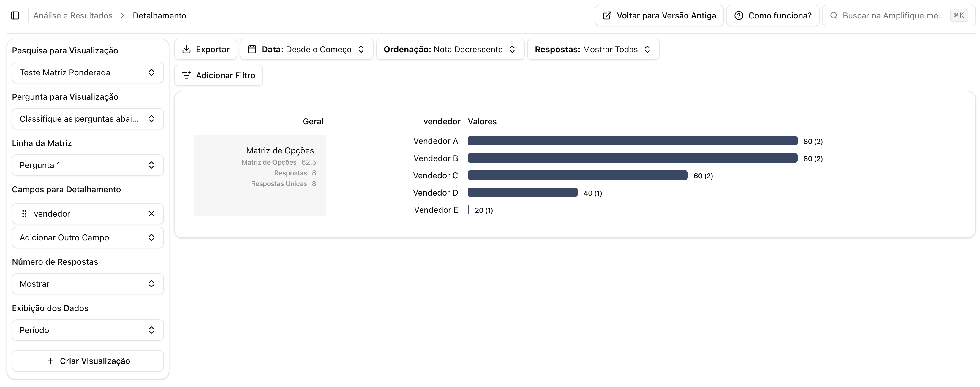The height and width of the screenshot is (387, 980).
Task: Click the Vendedor A bar
Action: tap(632, 141)
